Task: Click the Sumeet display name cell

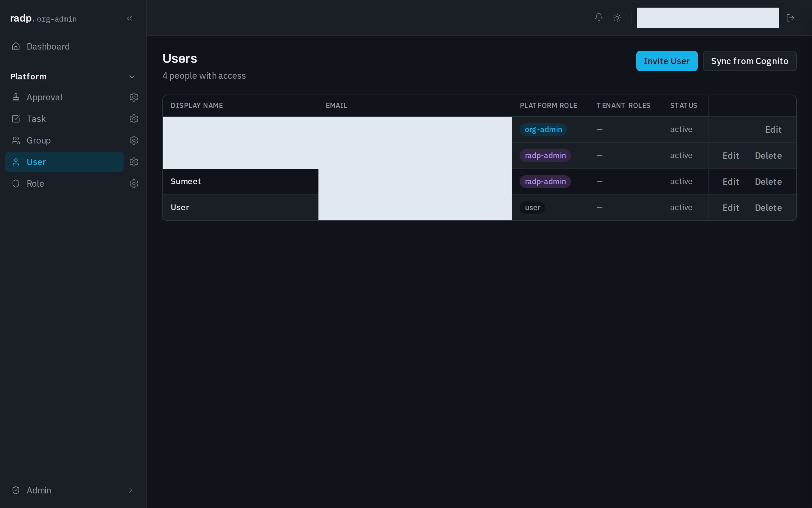Action: tap(240, 181)
